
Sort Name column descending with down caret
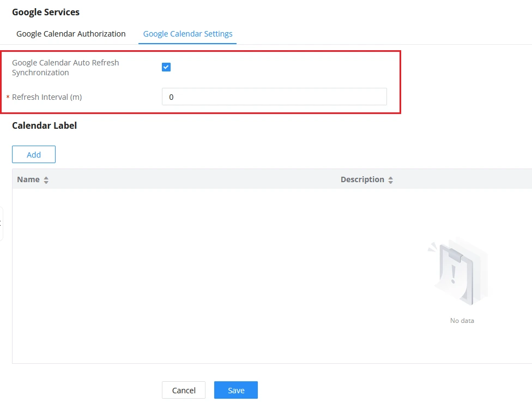pyautogui.click(x=46, y=182)
